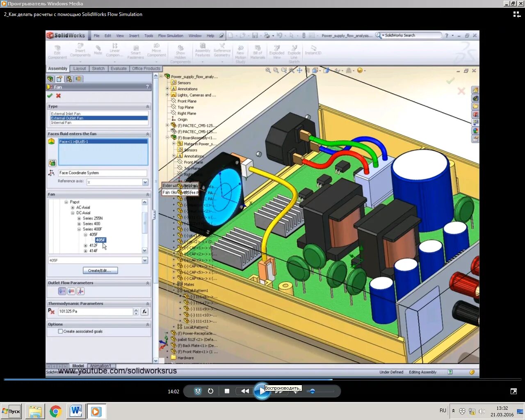Open Google Chrome from the taskbar
Screen dimensions: 525x420
pyautogui.click(x=56, y=411)
